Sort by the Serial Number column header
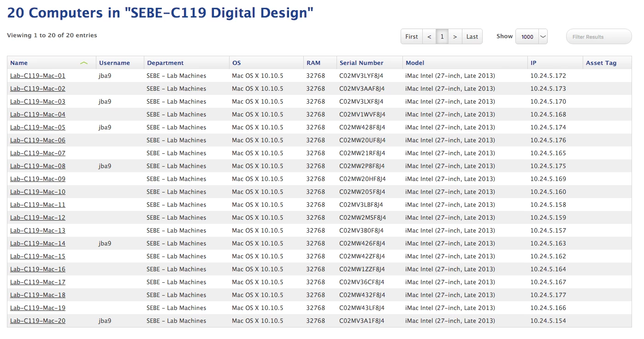Screen dimensions: 644x339 (x=361, y=63)
